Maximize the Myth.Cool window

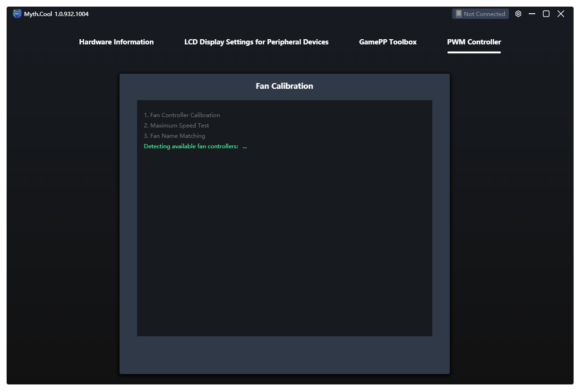point(546,14)
